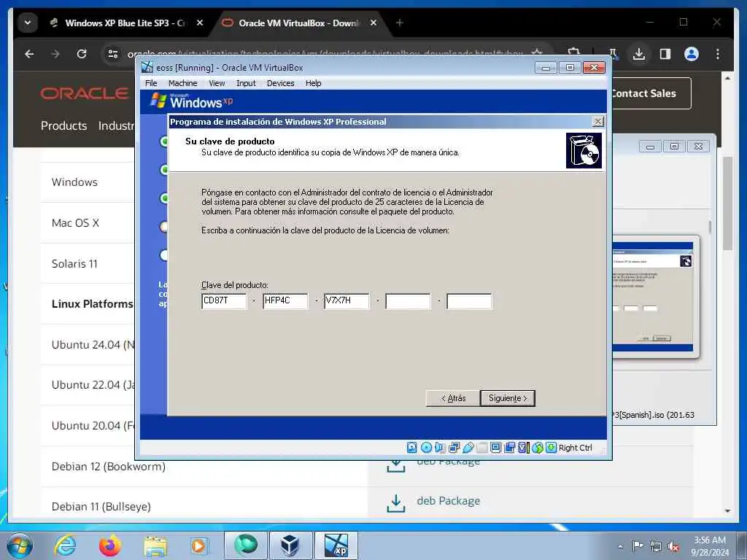Open the Machine menu in VirtualBox window
Image resolution: width=747 pixels, height=560 pixels.
183,83
